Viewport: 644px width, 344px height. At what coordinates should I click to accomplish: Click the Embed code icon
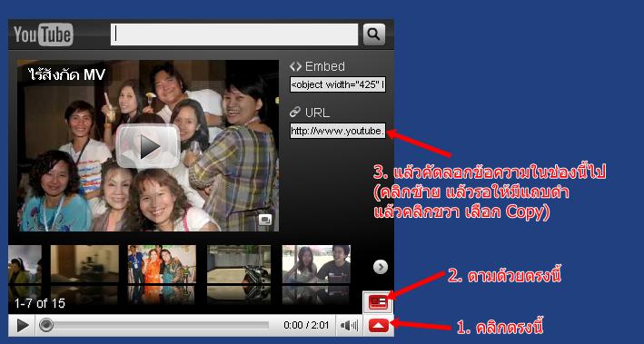tap(295, 66)
